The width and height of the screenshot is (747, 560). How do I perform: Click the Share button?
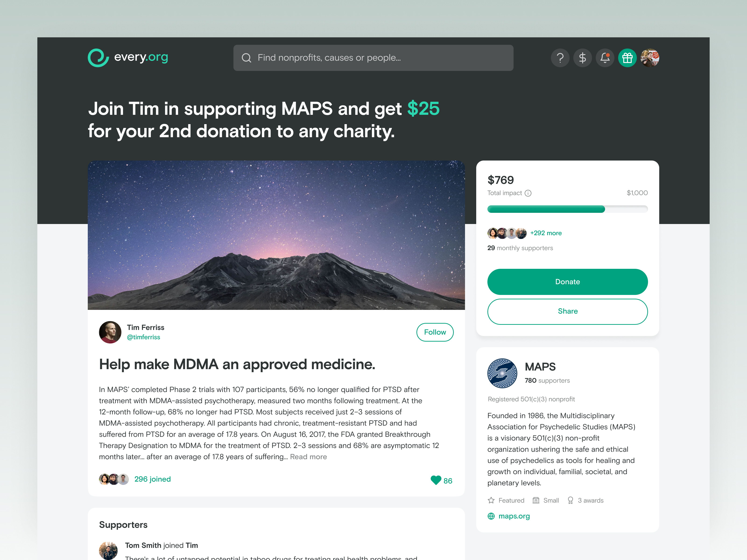point(567,311)
